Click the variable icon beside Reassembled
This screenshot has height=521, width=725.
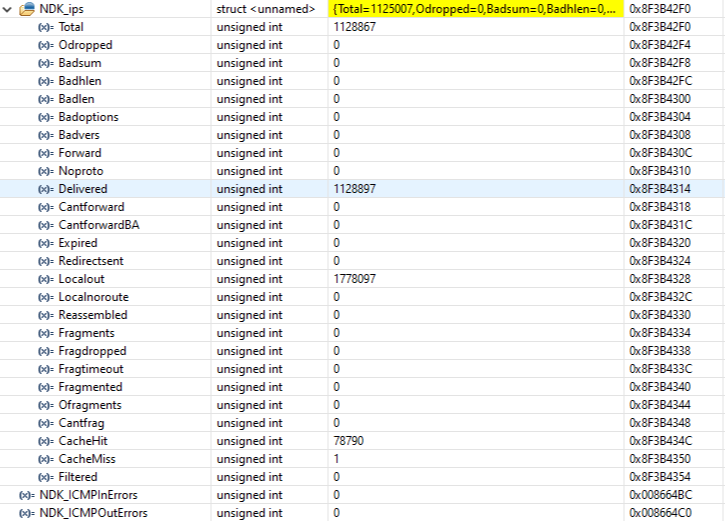click(x=46, y=316)
